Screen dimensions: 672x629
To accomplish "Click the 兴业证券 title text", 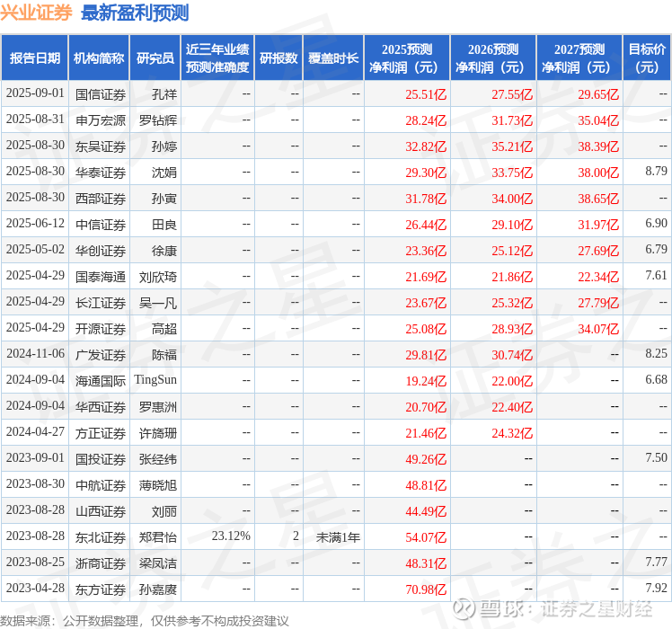I will (37, 13).
